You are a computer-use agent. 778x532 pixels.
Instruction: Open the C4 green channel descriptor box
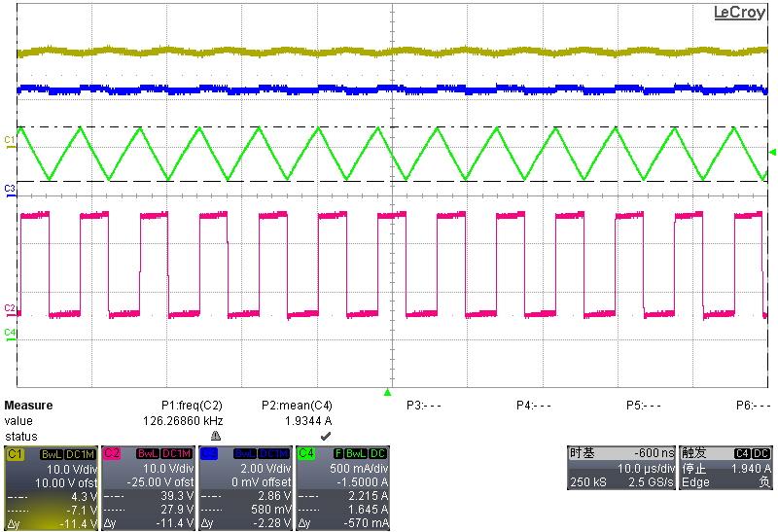tap(341, 488)
